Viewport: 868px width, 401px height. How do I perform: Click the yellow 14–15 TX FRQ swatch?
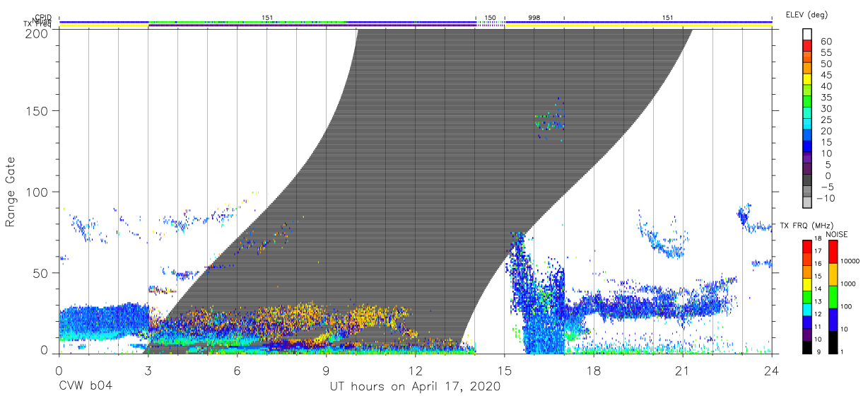(807, 284)
